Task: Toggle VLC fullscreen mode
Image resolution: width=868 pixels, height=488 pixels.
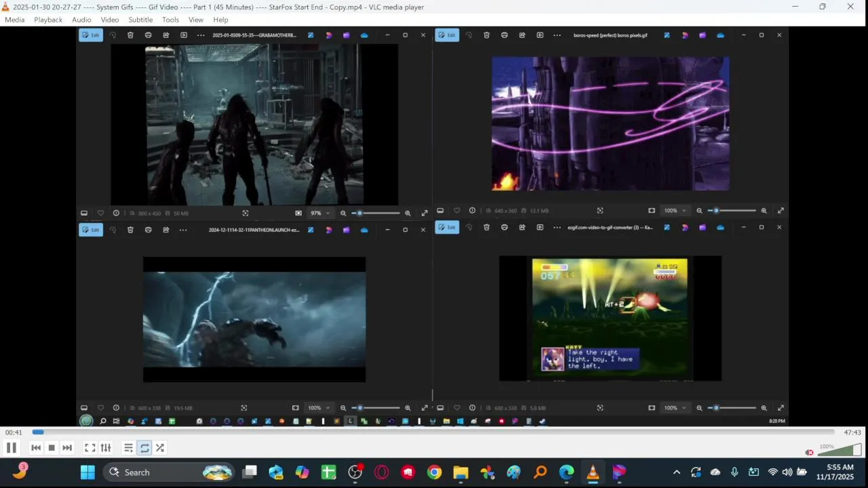Action: tap(90, 447)
